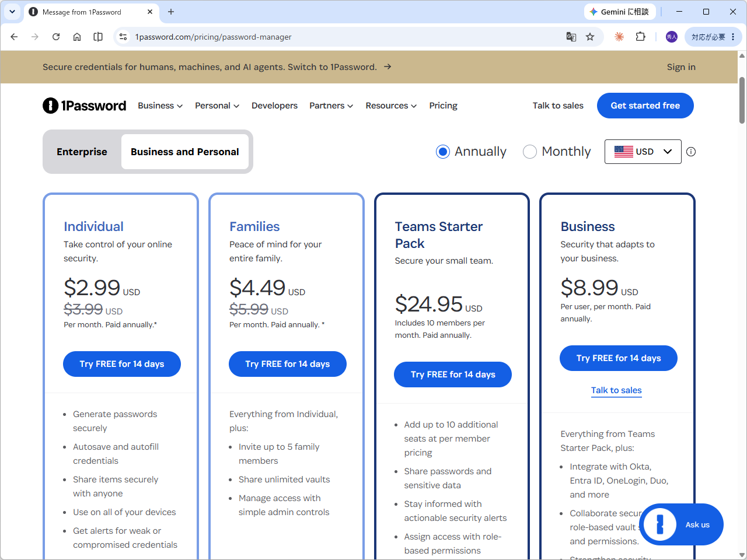Close the Message from 1Password tab
Image resolution: width=747 pixels, height=560 pixels.
150,12
